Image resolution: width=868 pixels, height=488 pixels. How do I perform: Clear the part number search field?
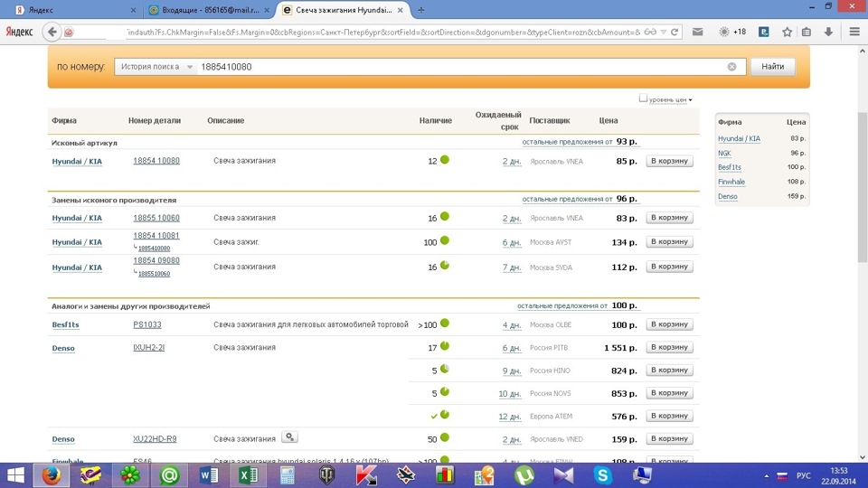point(731,66)
